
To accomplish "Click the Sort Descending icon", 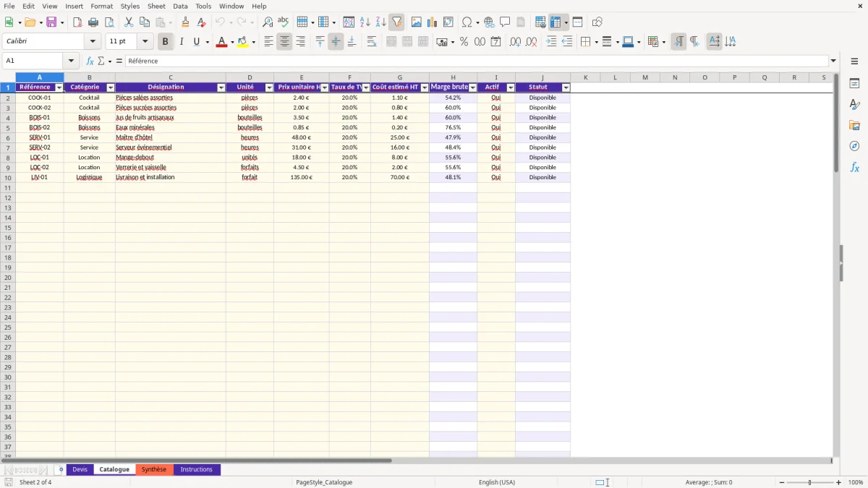I will point(381,22).
